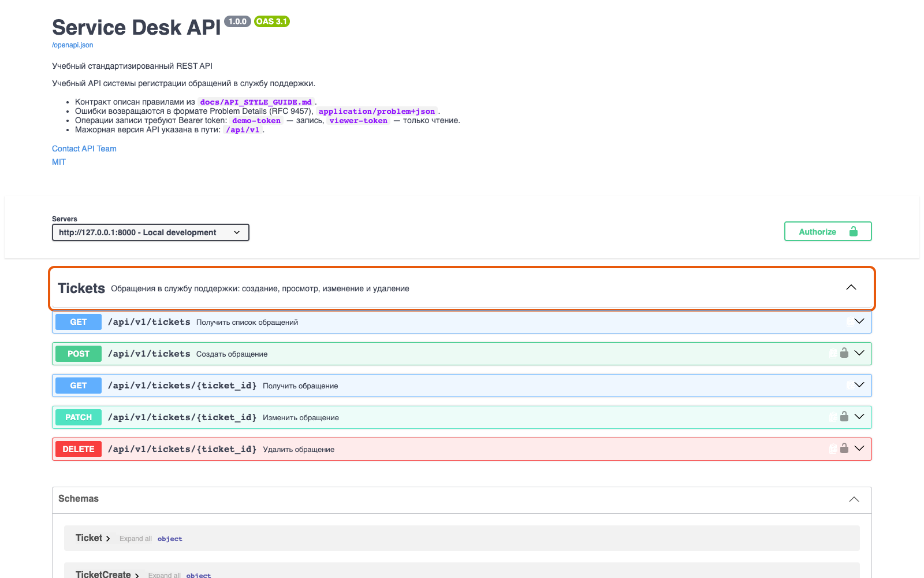Screen dimensions: 924x578
Task: Click path text of 'Создать обращение' row
Action: 149,354
